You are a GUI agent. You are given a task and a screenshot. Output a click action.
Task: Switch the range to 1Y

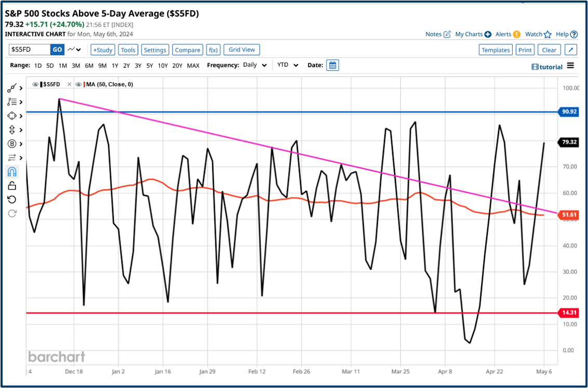114,66
